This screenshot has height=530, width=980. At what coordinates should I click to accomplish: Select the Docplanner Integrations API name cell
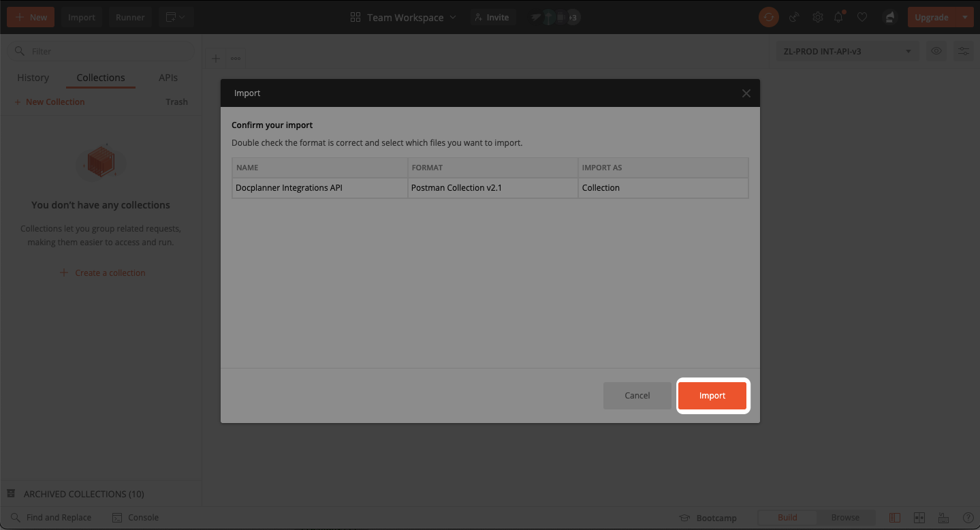pyautogui.click(x=319, y=188)
